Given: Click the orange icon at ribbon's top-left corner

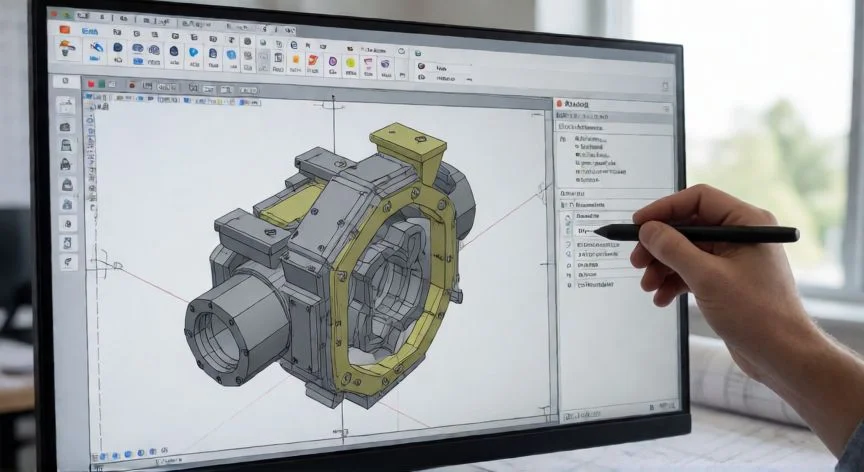Looking at the screenshot, I should click(64, 30).
